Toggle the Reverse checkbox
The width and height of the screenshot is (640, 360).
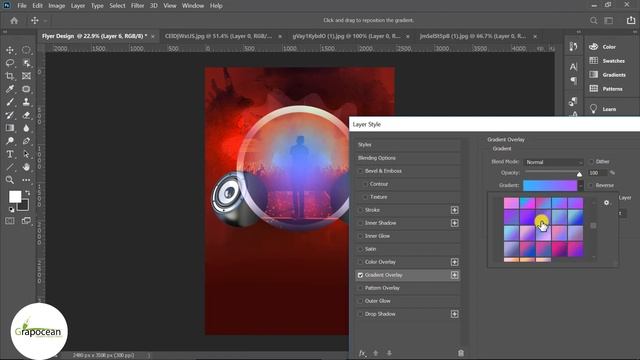pyautogui.click(x=591, y=185)
